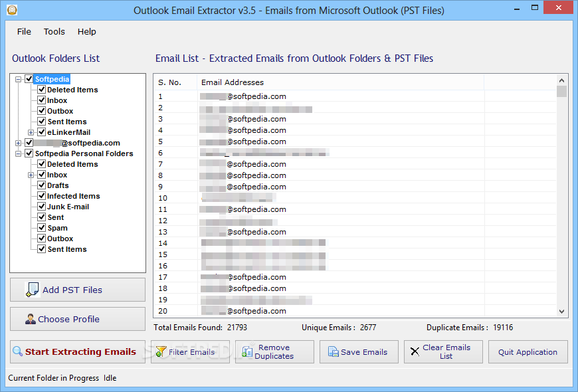Click the magnifier icon on Start Extracting Emails
This screenshot has width=578, height=392.
pyautogui.click(x=17, y=351)
